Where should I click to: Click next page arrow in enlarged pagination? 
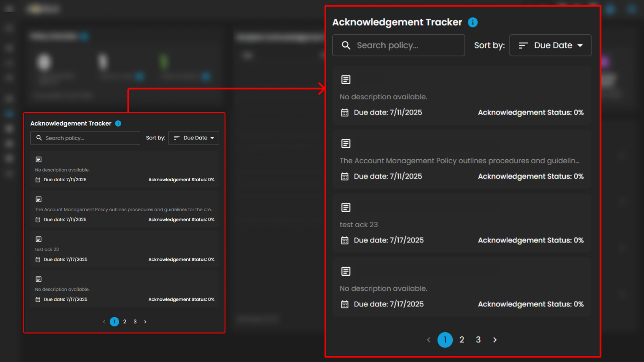495,340
